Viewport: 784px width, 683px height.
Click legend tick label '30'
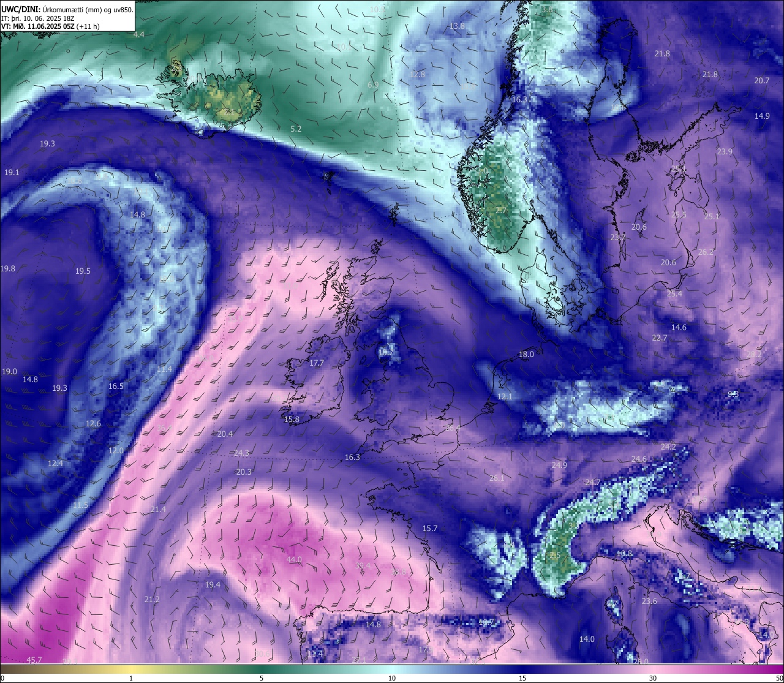pos(653,678)
